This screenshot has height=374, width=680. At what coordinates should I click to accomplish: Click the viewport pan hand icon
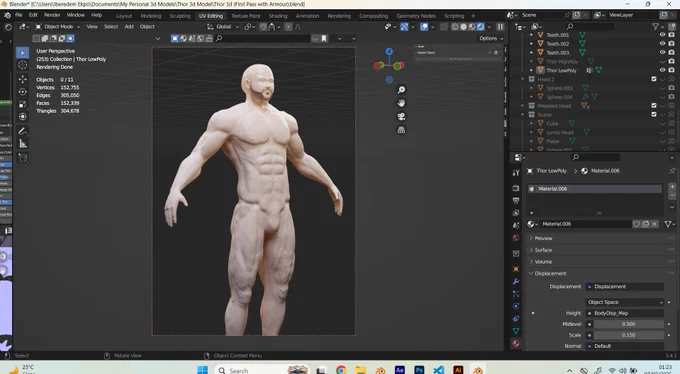(x=401, y=103)
